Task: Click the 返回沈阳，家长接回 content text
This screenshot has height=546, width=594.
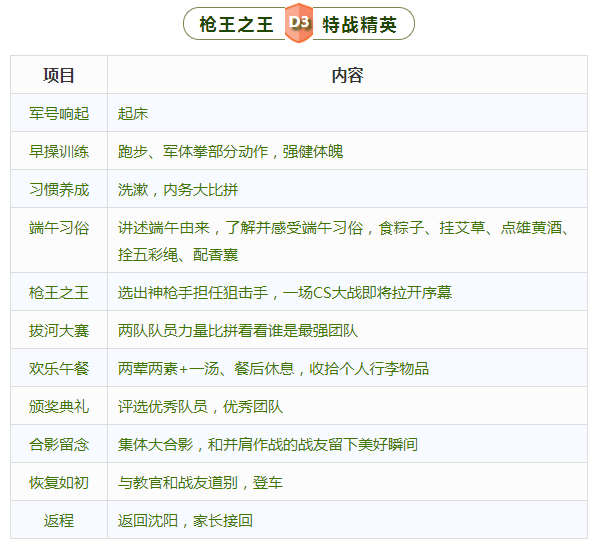Action: pos(185,521)
